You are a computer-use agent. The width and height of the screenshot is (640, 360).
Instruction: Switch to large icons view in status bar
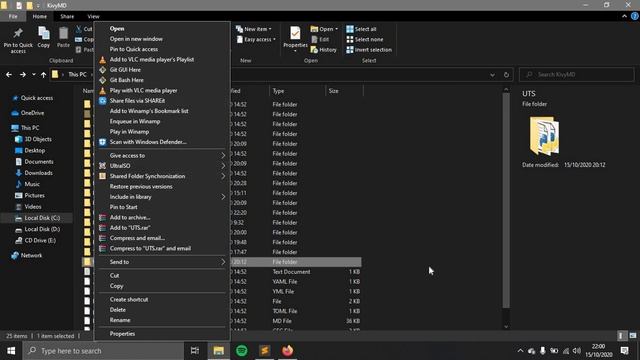[632, 336]
